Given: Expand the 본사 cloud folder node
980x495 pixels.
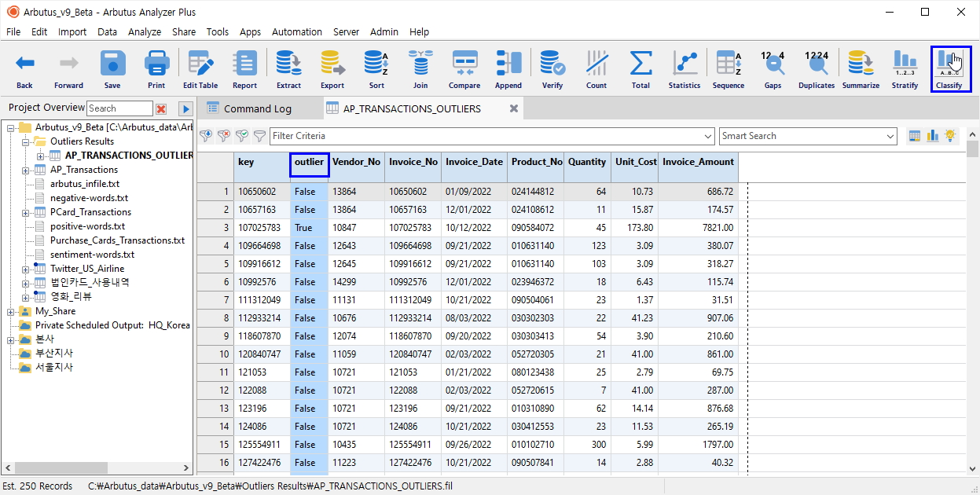Looking at the screenshot, I should (11, 339).
